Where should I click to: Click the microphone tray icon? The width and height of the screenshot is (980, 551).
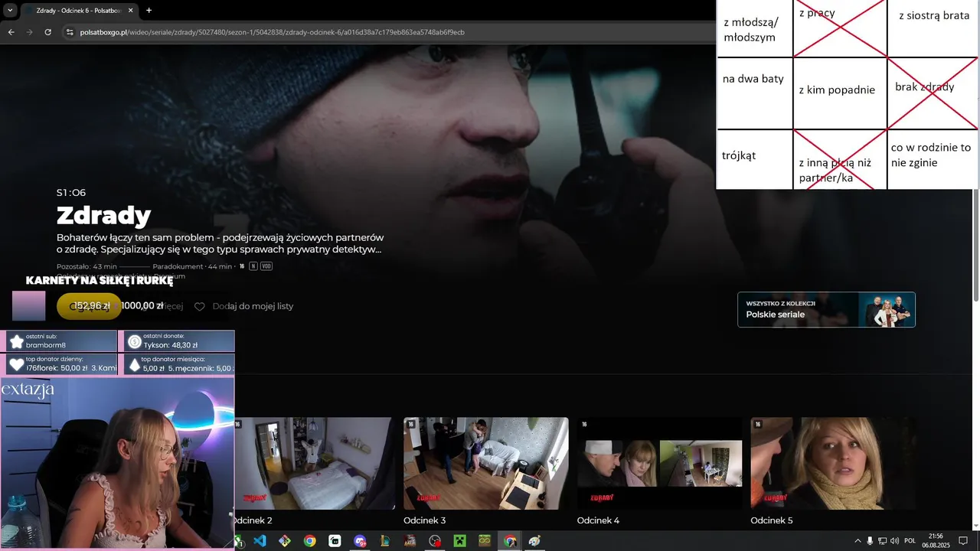[870, 541]
